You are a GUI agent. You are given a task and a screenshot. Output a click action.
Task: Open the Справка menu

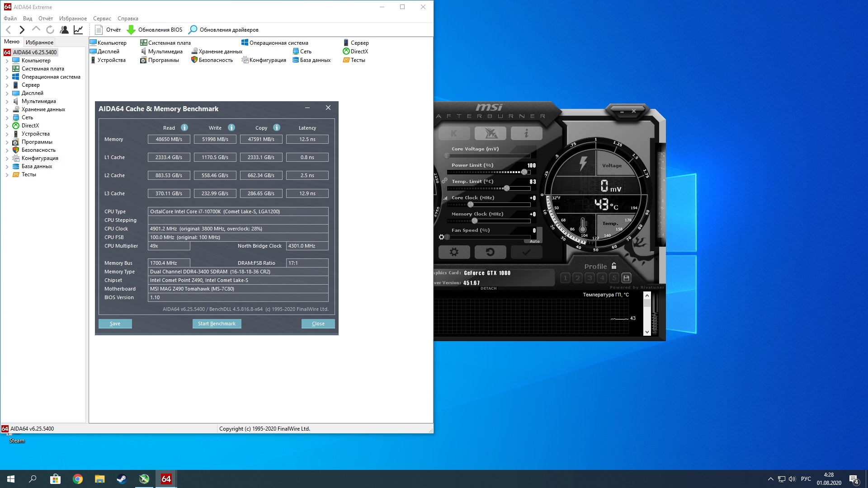tap(128, 19)
